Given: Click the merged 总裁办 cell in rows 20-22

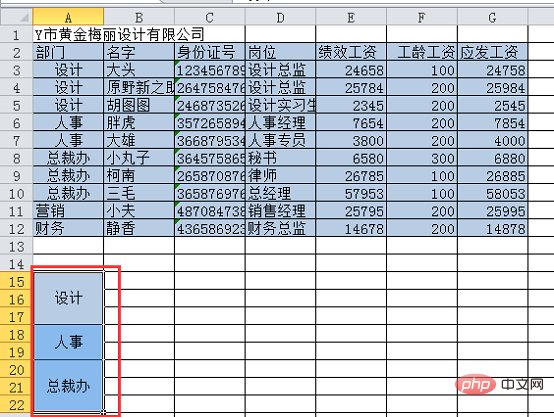Looking at the screenshot, I should 68,386.
